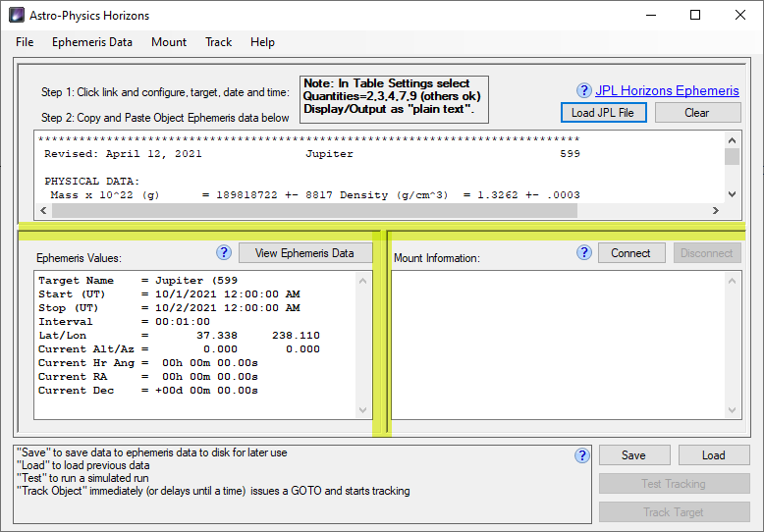This screenshot has height=532, width=764.
Task: Click the 'Target Name = Jupiter (599' row
Action: point(137,280)
